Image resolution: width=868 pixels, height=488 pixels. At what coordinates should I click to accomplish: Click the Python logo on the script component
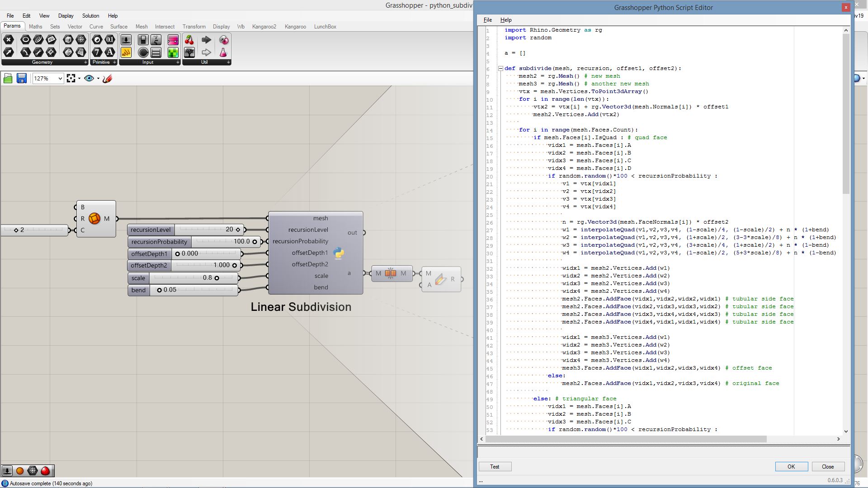pyautogui.click(x=339, y=253)
